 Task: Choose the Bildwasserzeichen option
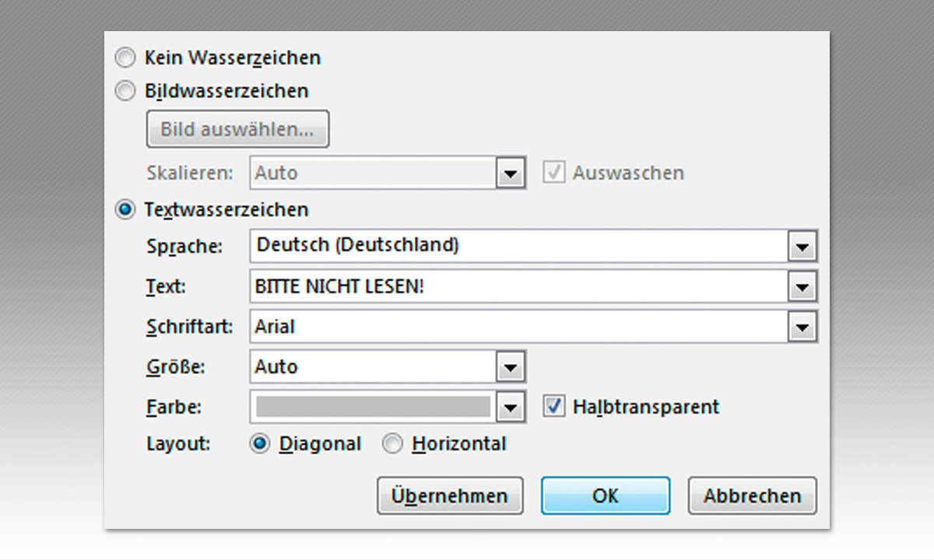(x=125, y=92)
